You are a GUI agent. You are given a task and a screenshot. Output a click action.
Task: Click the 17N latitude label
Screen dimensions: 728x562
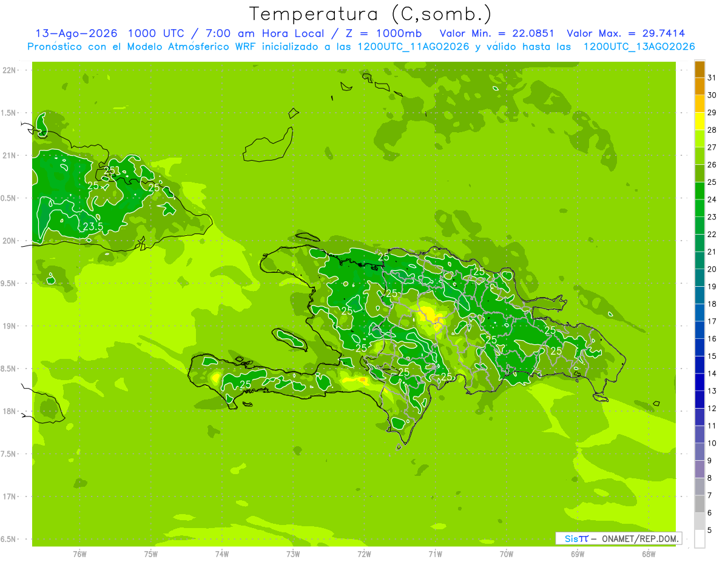click(x=10, y=497)
